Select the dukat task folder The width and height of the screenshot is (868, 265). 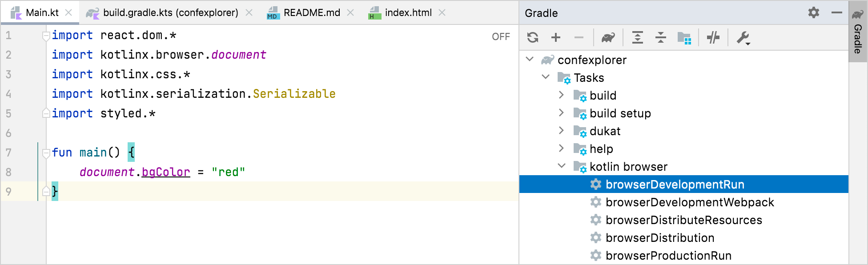(x=684, y=131)
